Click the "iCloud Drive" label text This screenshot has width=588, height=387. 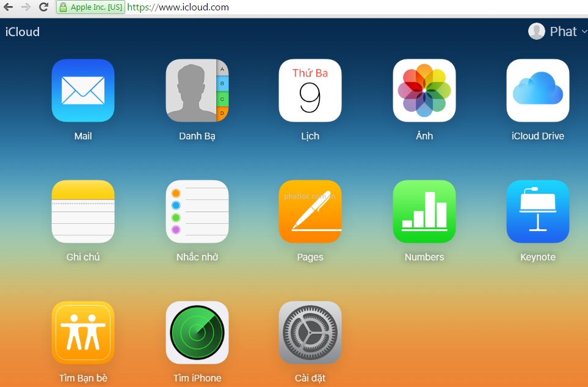pos(538,136)
